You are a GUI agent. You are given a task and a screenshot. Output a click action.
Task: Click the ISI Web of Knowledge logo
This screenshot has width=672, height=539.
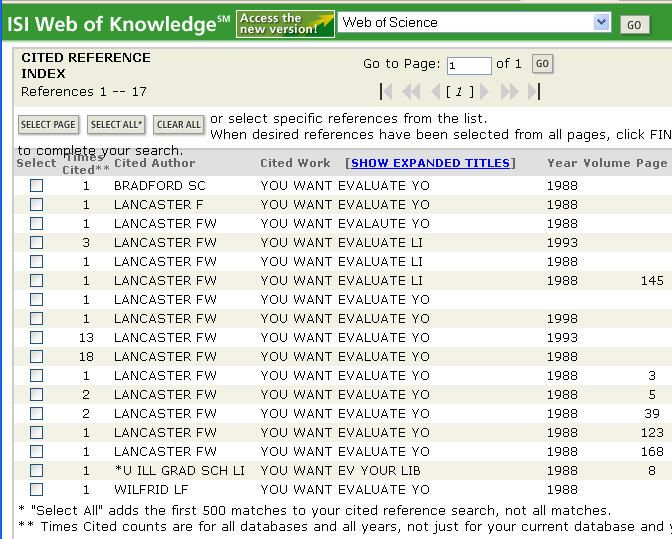[118, 24]
